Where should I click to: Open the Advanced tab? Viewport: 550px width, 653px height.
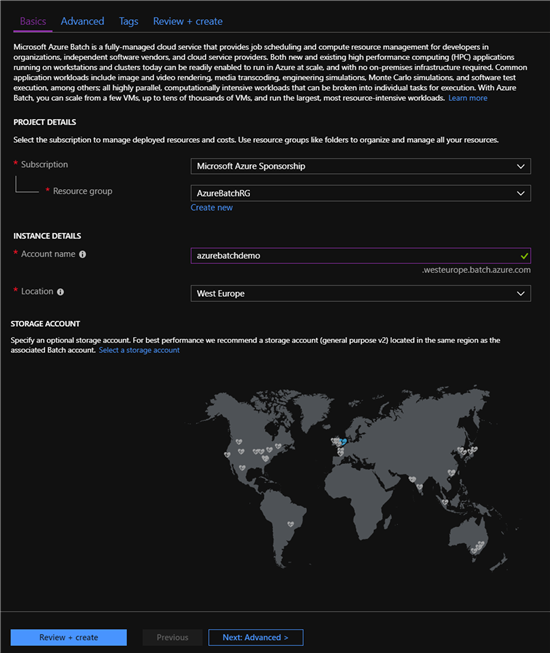click(x=82, y=21)
